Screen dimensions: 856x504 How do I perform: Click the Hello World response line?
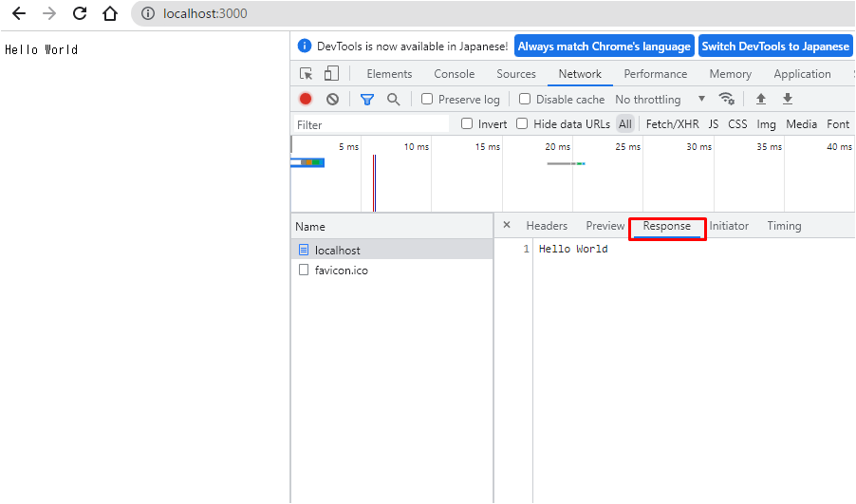pyautogui.click(x=573, y=249)
